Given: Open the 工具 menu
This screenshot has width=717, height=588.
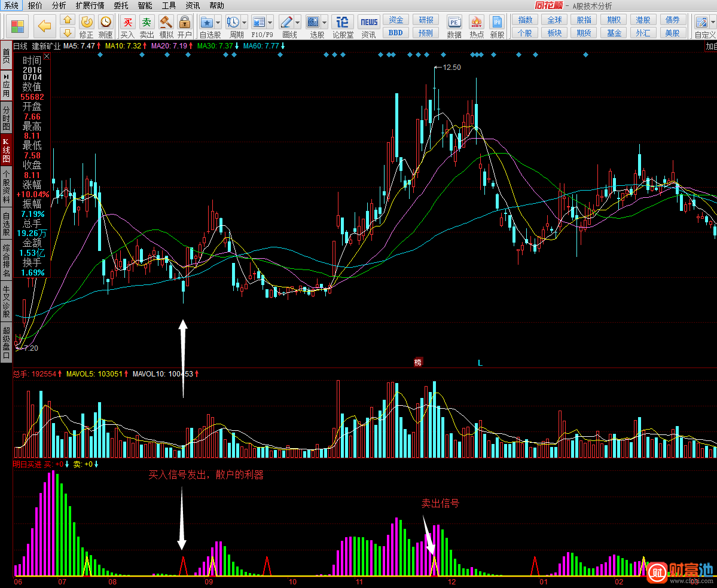Looking at the screenshot, I should 169,5.
